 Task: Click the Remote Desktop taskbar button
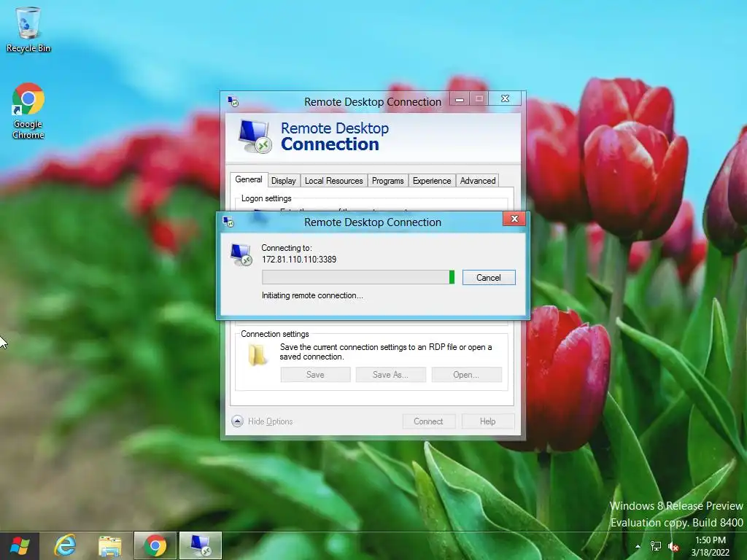tap(200, 545)
